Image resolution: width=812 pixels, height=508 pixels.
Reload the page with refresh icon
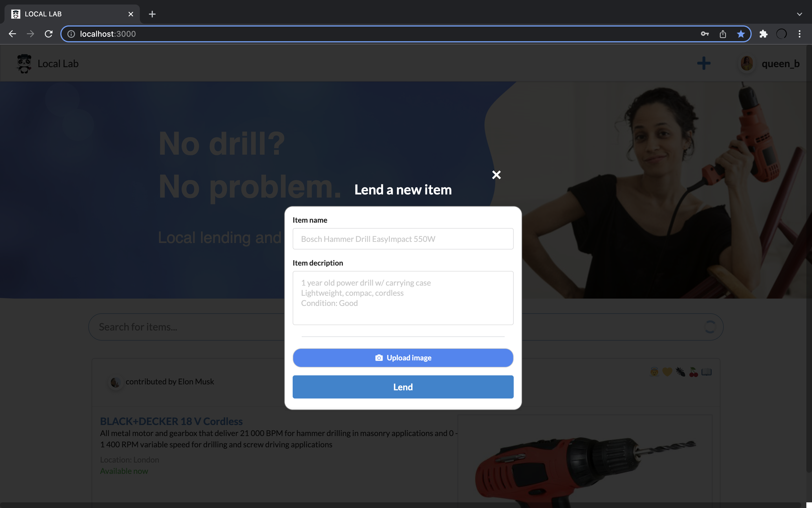pos(49,34)
